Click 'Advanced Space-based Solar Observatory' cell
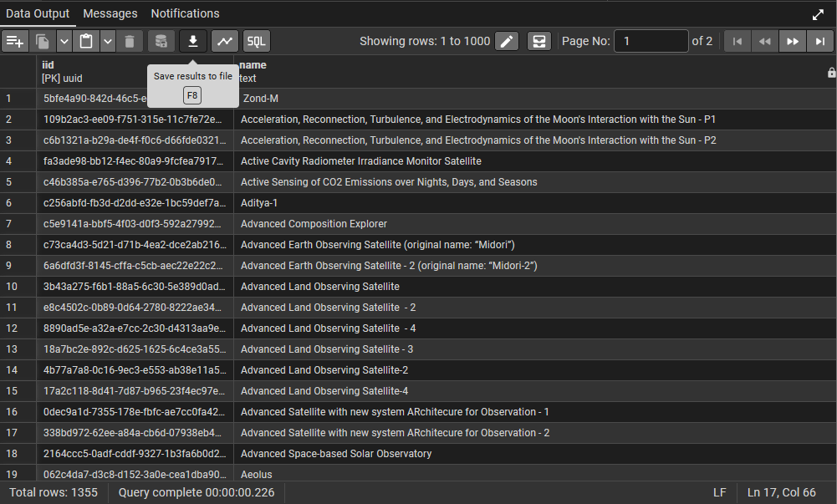837x504 pixels. point(535,453)
